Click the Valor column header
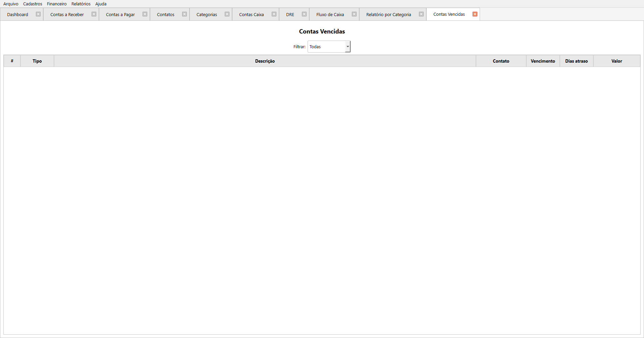 tap(616, 61)
